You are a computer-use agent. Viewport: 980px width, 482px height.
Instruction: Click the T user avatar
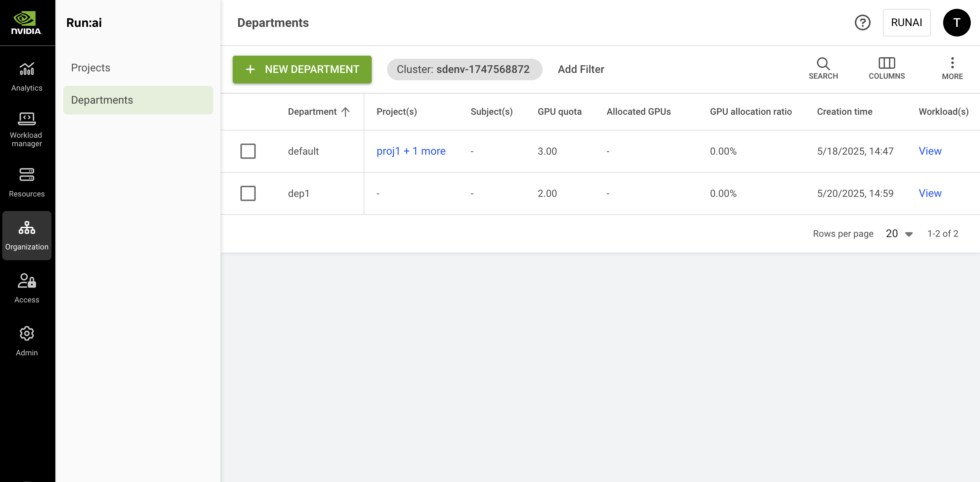coord(957,23)
